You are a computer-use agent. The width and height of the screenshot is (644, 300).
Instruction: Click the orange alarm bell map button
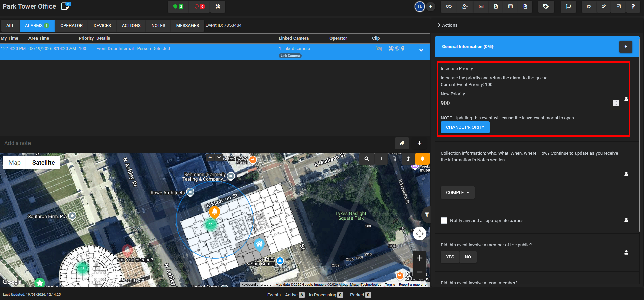(x=422, y=159)
